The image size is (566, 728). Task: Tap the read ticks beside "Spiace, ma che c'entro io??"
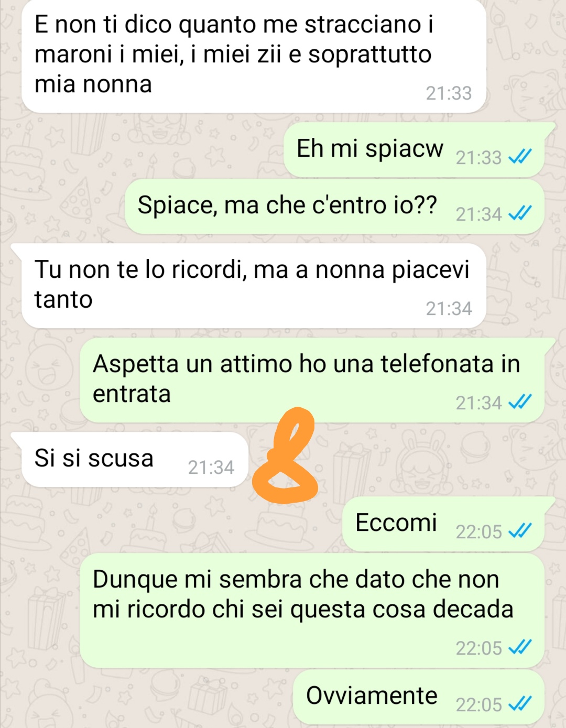click(520, 213)
